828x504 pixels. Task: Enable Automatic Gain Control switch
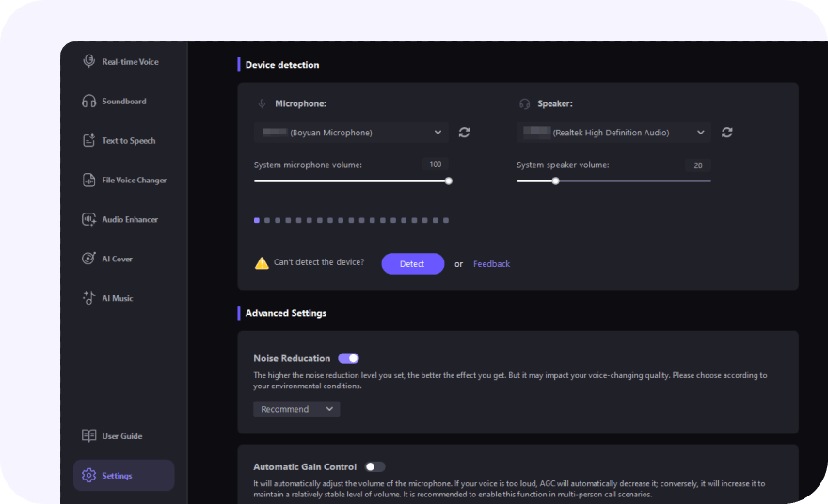pyautogui.click(x=374, y=466)
